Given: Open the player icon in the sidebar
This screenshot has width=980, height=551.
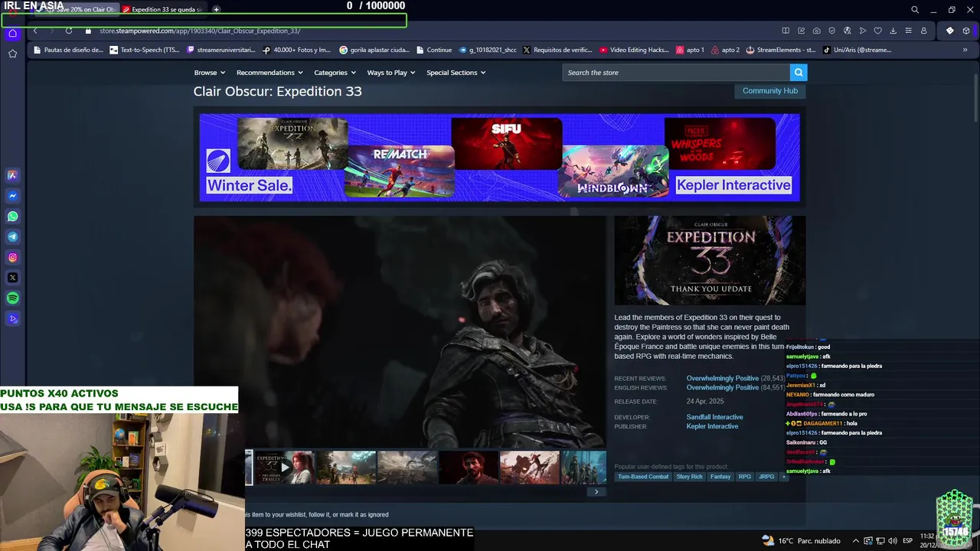Looking at the screenshot, I should (12, 319).
